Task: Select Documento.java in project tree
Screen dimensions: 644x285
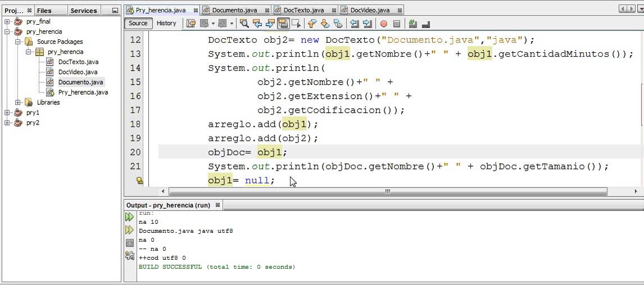Action: [81, 82]
